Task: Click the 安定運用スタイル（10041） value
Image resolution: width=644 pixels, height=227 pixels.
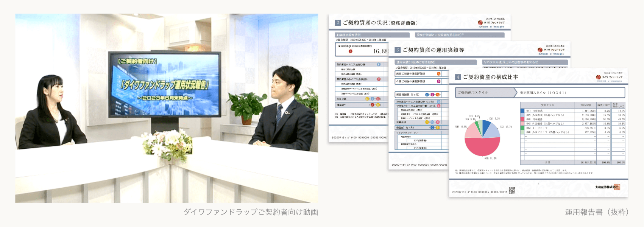Action: coord(543,93)
